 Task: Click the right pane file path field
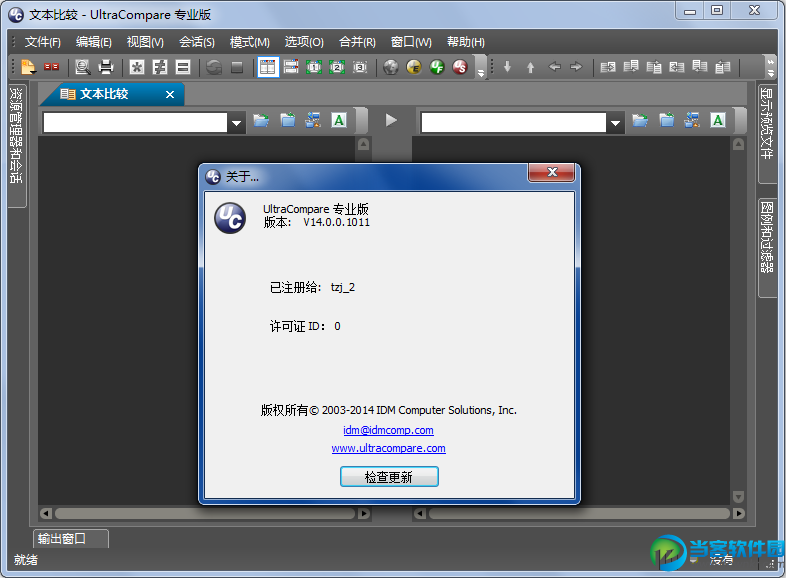click(x=514, y=122)
